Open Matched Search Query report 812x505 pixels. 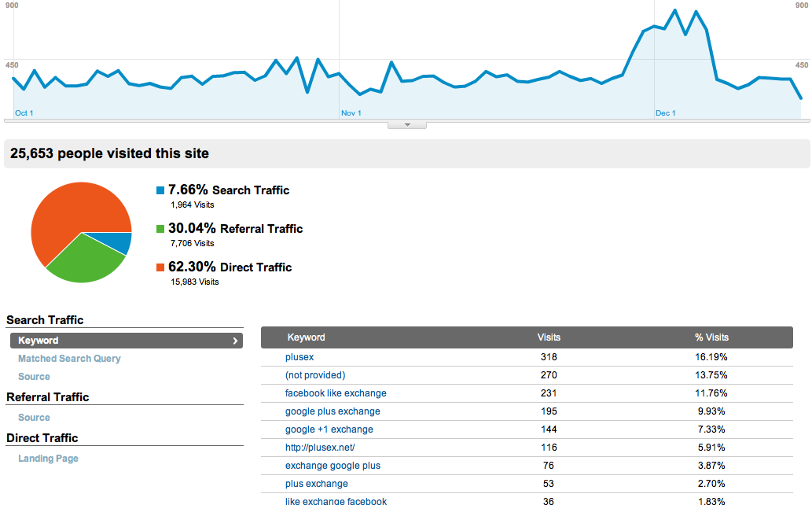(x=69, y=358)
